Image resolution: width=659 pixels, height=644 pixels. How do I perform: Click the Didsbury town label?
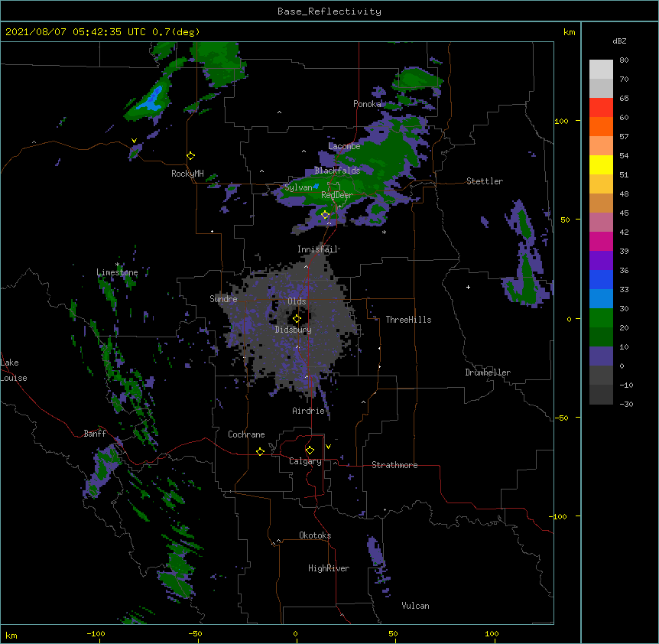[x=294, y=330]
